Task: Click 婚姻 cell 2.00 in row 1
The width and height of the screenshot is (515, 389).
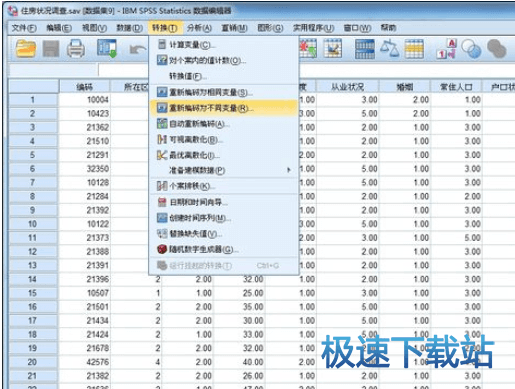Action: click(405, 100)
